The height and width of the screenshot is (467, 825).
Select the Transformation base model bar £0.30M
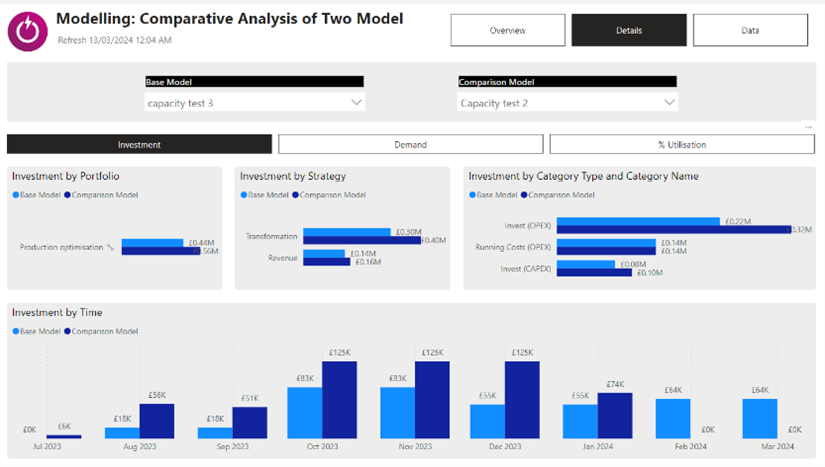tap(347, 232)
